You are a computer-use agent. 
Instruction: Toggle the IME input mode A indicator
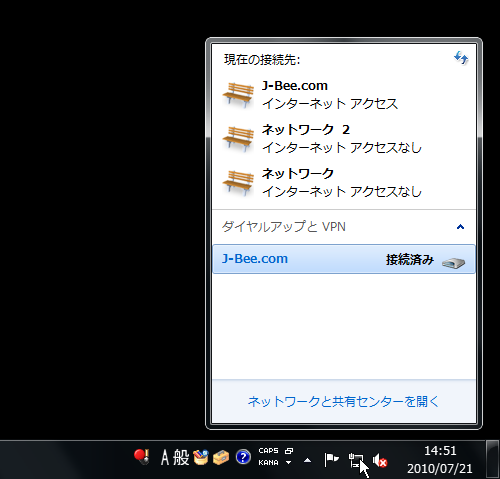(x=165, y=457)
